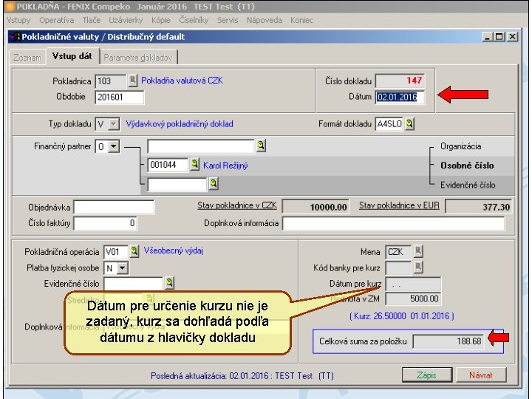Click the Hodnota v ZM field 5000.00
The width and height of the screenshot is (532, 399).
tap(413, 299)
